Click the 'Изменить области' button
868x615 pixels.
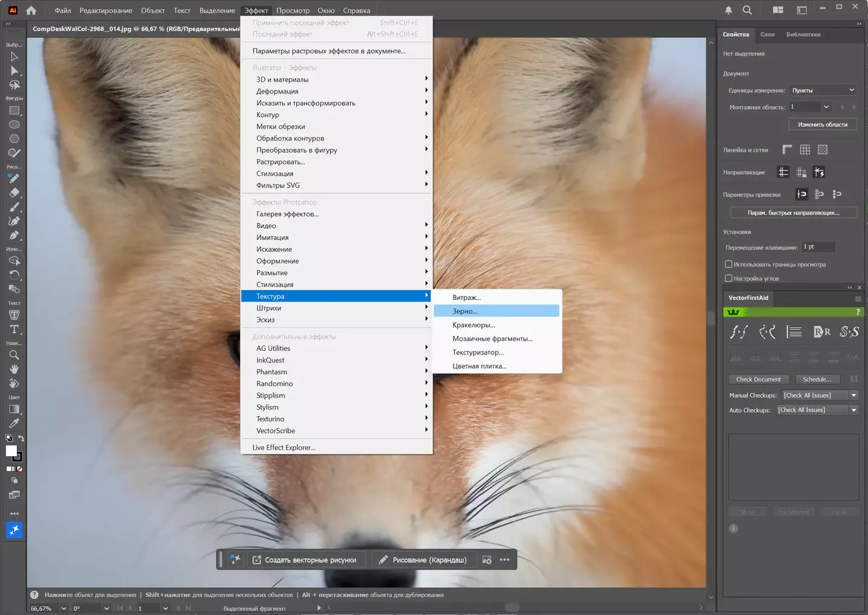tap(822, 124)
